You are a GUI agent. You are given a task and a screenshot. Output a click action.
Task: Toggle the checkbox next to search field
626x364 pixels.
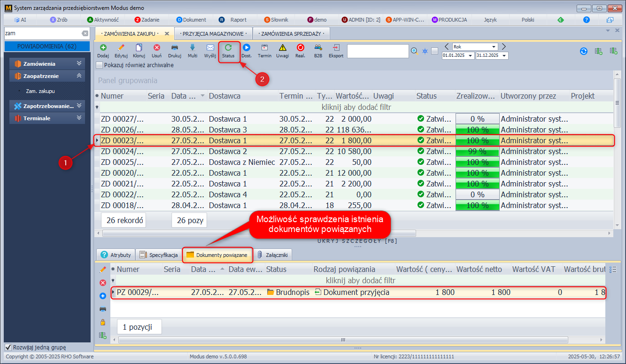[434, 51]
